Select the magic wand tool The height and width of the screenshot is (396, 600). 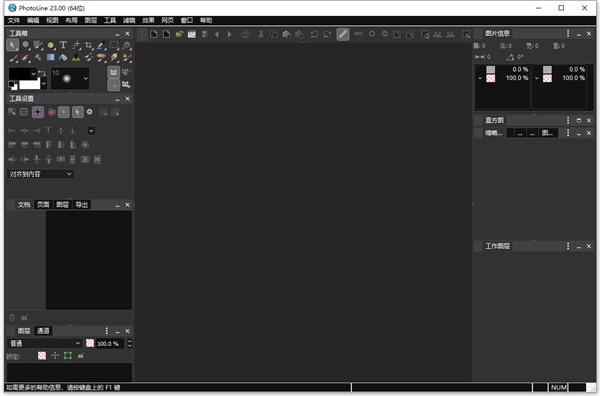[x=127, y=45]
